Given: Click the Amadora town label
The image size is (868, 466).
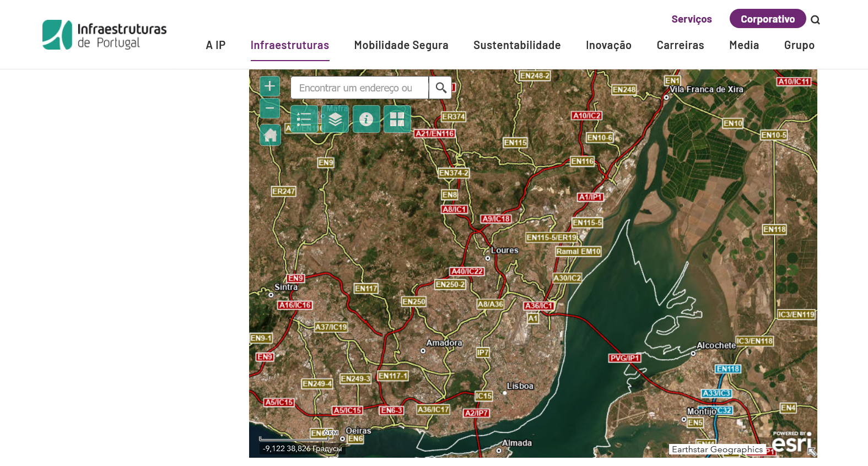Looking at the screenshot, I should coord(444,343).
